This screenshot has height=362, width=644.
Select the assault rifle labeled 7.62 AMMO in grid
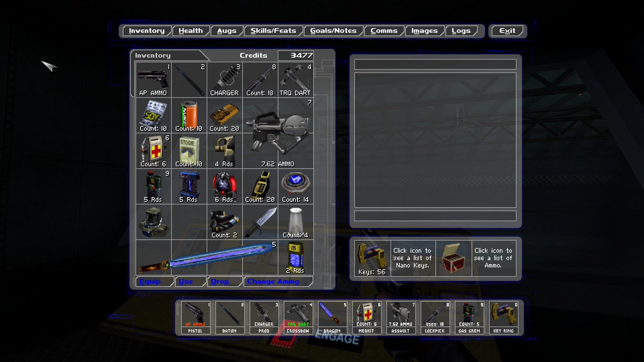click(x=277, y=132)
